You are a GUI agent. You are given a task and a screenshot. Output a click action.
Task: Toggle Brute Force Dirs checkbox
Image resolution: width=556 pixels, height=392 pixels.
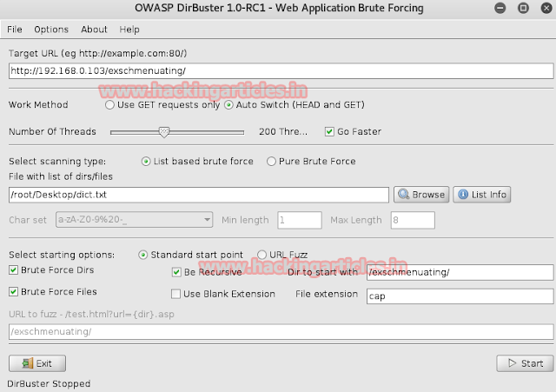coord(14,270)
